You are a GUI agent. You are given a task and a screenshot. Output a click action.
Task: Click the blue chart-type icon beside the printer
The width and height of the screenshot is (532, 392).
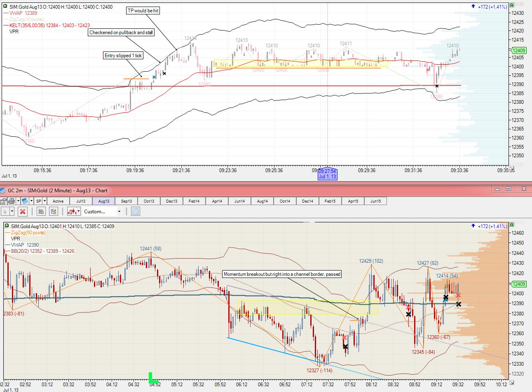[24, 201]
